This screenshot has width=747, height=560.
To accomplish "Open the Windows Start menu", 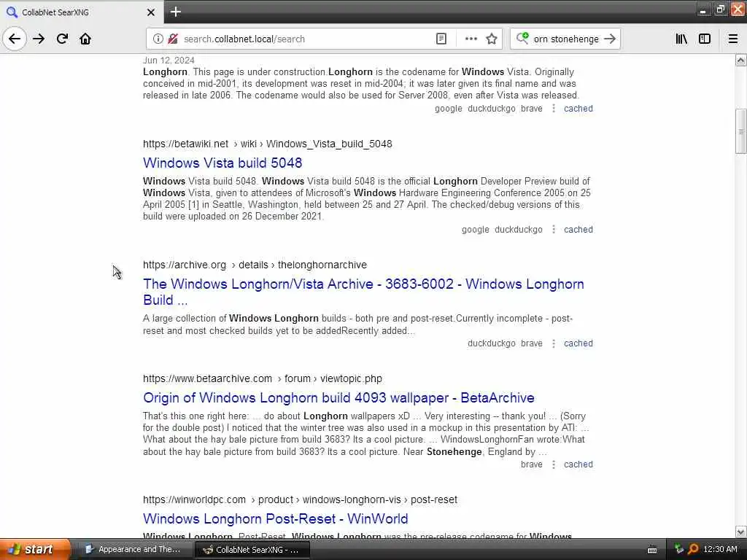I will (35, 549).
